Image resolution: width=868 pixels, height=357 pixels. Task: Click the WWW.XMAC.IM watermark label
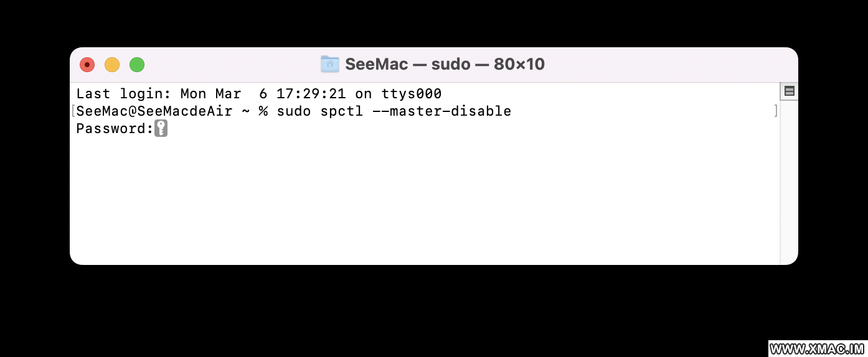click(818, 349)
